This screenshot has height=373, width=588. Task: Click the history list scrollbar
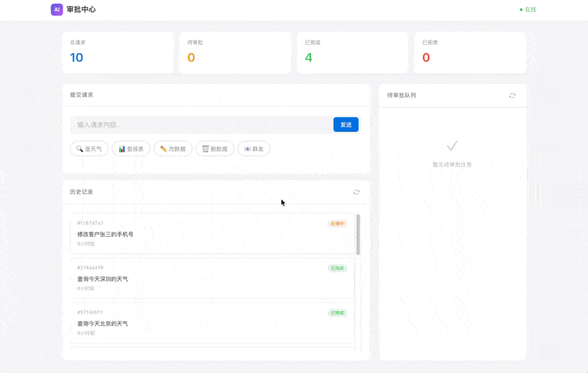coord(359,234)
